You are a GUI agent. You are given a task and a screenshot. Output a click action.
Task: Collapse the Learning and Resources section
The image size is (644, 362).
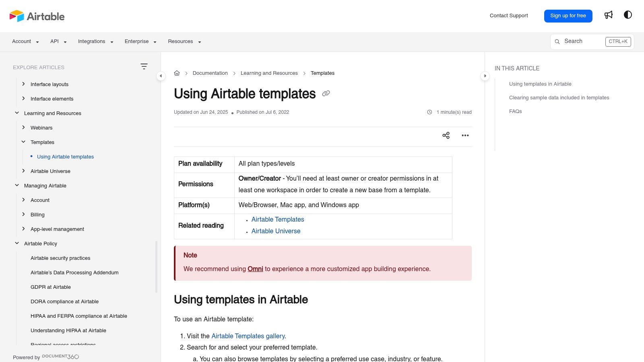point(17,113)
